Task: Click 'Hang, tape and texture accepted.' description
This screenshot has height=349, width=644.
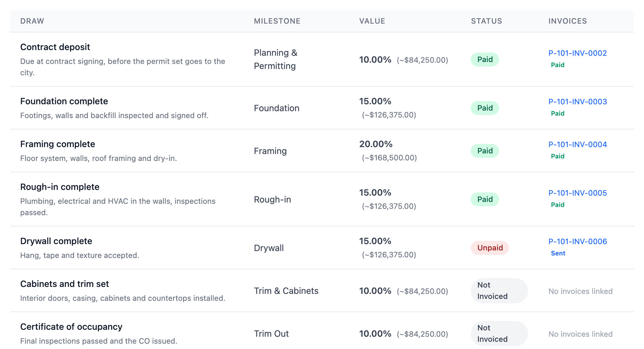Action: point(80,255)
